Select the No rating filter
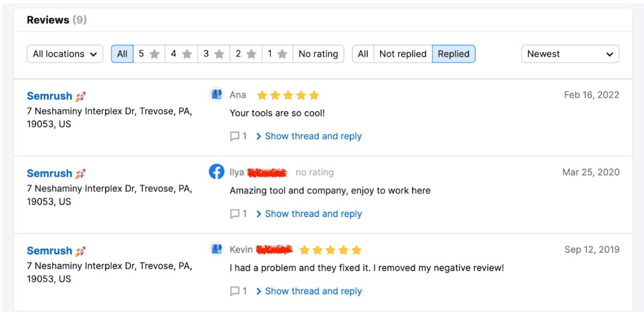The width and height of the screenshot is (644, 312). click(x=318, y=54)
